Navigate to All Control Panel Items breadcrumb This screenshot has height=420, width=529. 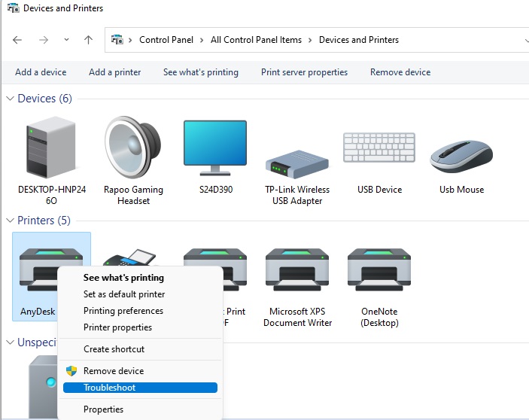tap(256, 40)
